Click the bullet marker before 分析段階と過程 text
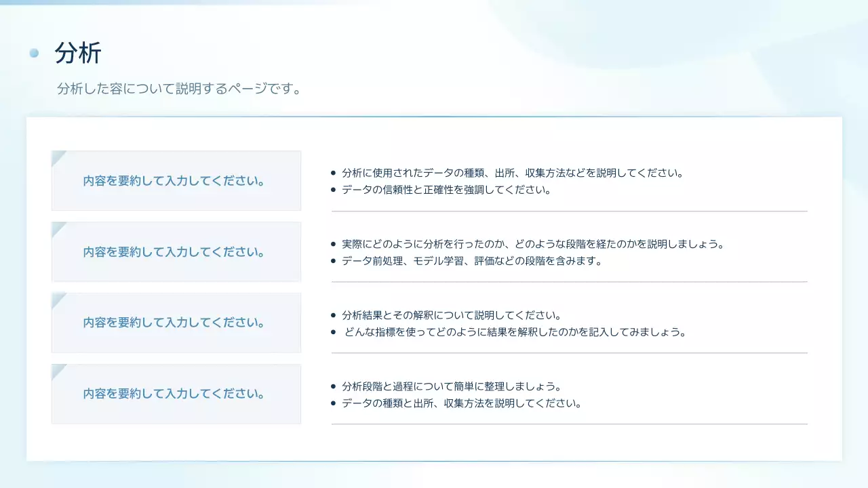 coord(332,386)
